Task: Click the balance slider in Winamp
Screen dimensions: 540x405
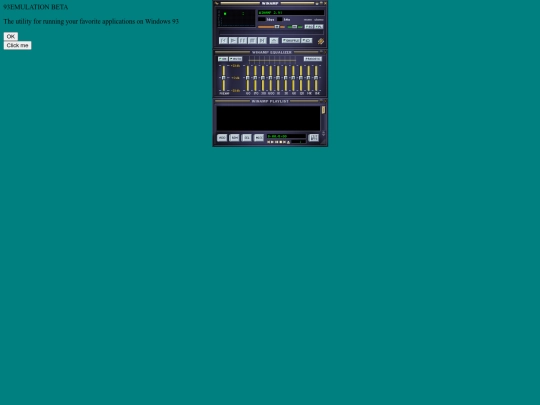Action: click(295, 27)
